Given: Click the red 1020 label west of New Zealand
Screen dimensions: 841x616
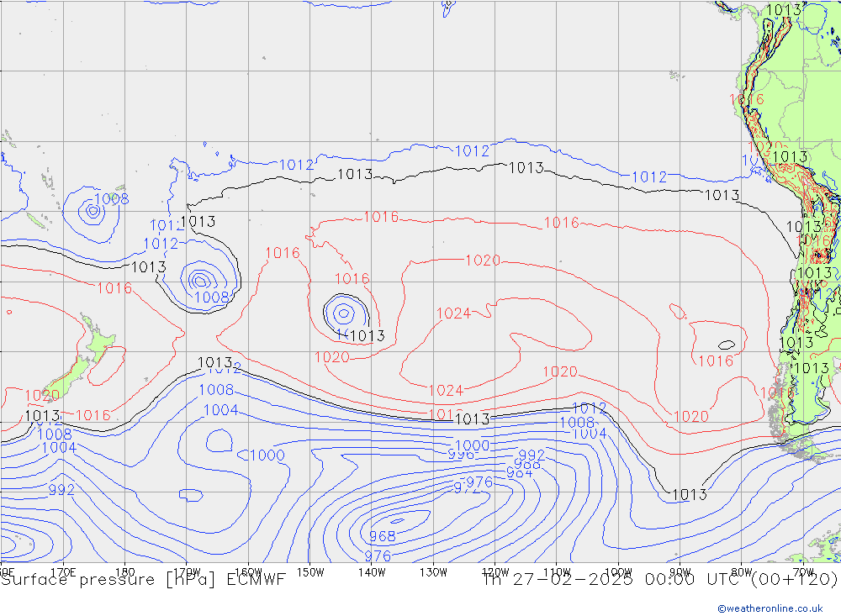Looking at the screenshot, I should (42, 396).
